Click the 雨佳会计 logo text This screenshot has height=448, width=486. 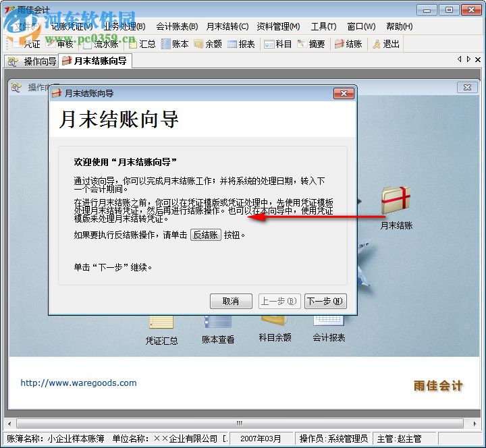[438, 386]
